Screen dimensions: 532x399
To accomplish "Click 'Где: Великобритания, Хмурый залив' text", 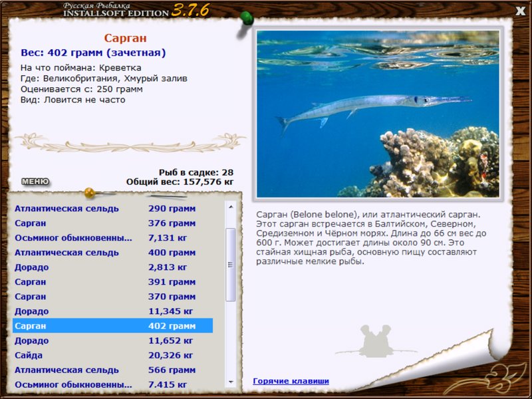I will (104, 78).
